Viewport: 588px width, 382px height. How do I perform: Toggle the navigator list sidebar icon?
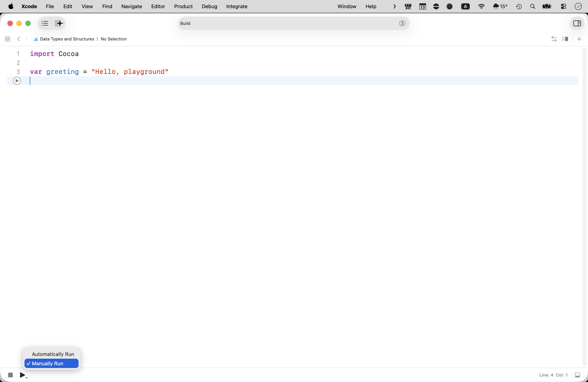pos(45,23)
